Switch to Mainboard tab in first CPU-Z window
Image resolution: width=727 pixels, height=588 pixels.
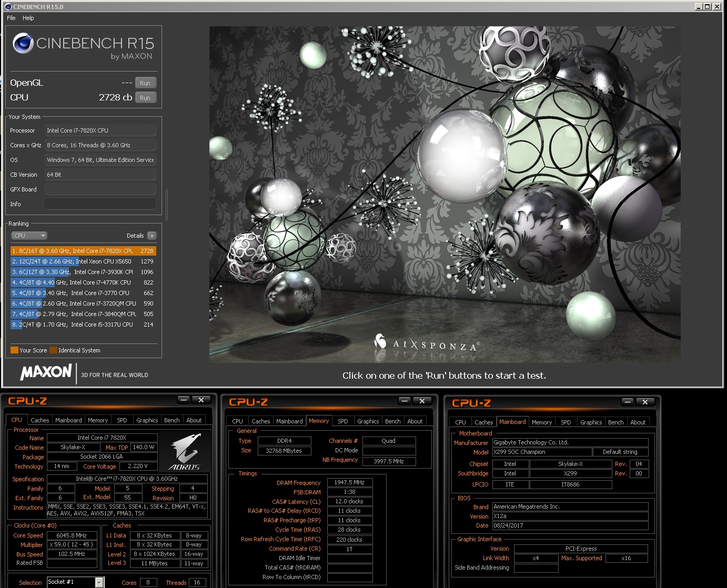[x=68, y=420]
